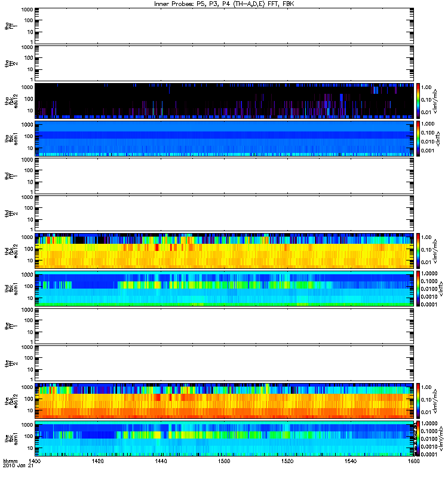Screen dimensions: 448x478
Task: Click the tha fbk edc12 spectrogram panel
Action: tap(225, 101)
